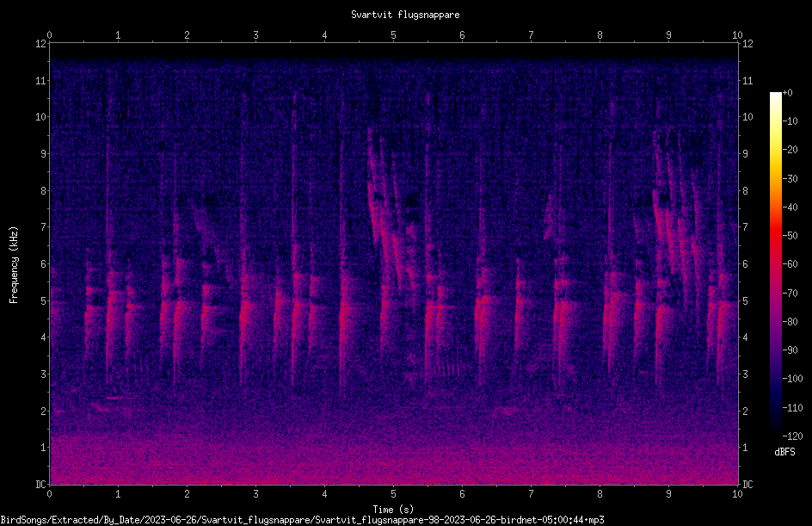
Task: Click the '-40' color scale label
Action: (790, 207)
